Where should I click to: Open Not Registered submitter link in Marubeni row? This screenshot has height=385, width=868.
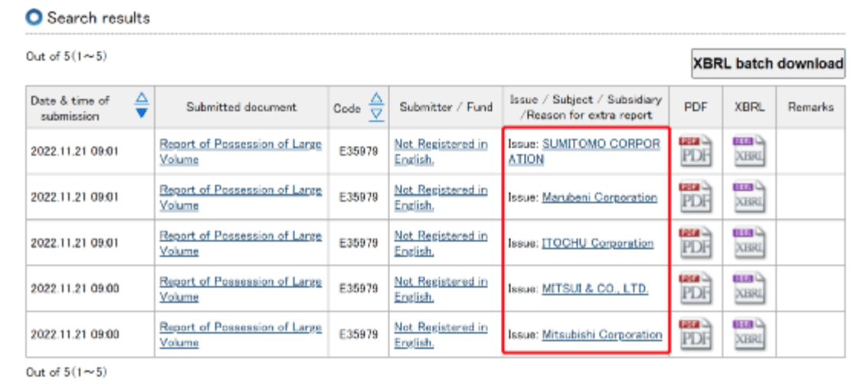tap(441, 197)
